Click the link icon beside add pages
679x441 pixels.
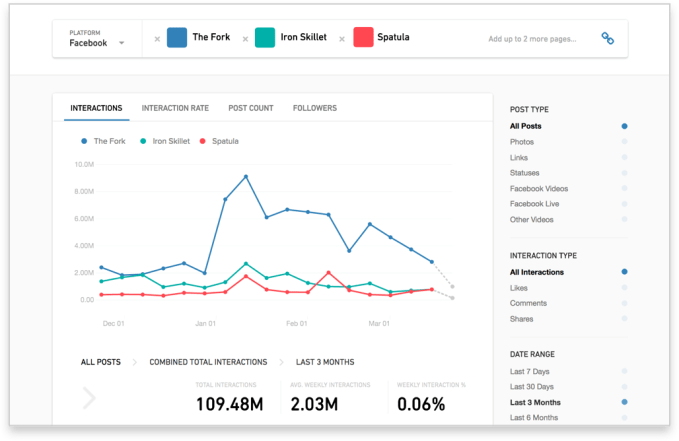click(x=607, y=38)
